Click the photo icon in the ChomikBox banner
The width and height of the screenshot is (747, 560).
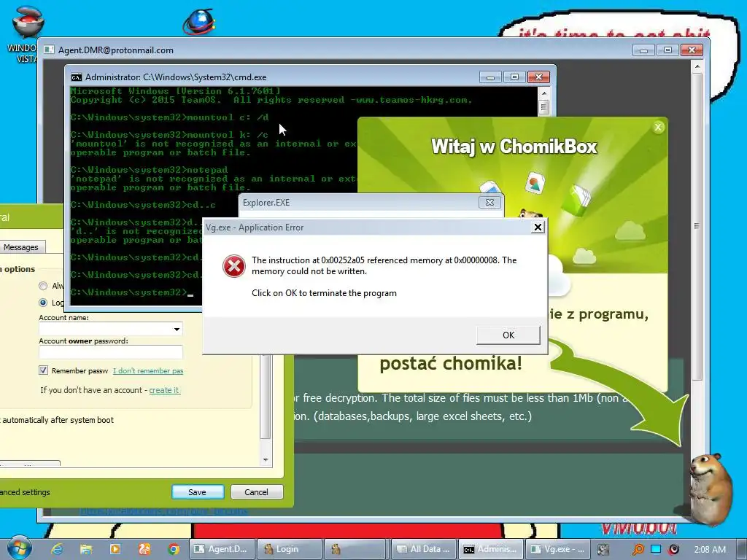click(x=535, y=183)
